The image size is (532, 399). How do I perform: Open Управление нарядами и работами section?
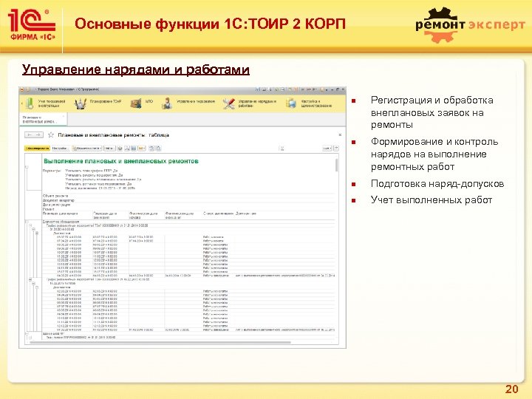click(x=250, y=103)
